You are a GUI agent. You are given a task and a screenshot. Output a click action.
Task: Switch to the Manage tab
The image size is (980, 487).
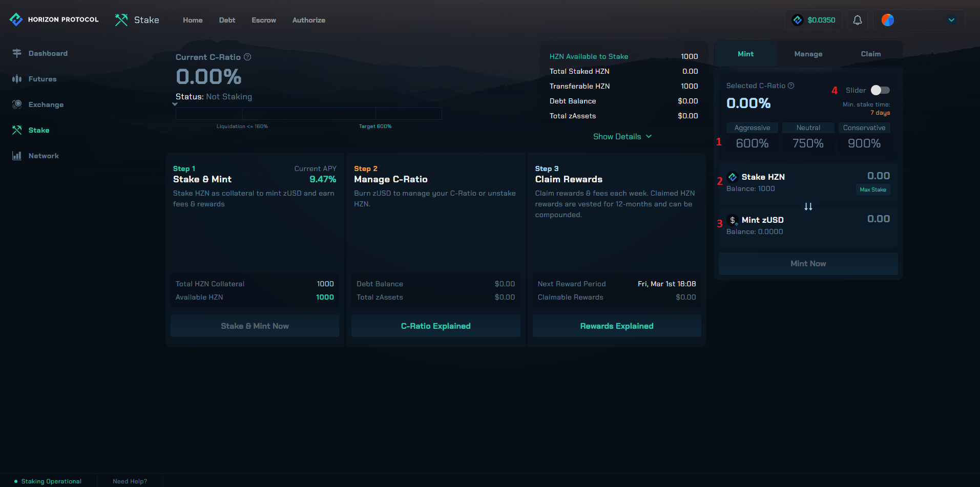(x=808, y=54)
